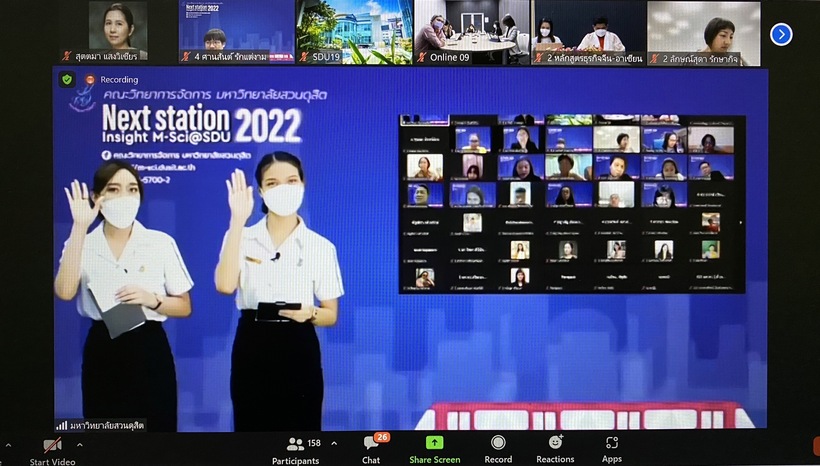Click muted mic icon on SDU19
Viewport: 820px width, 466px height.
(x=304, y=56)
